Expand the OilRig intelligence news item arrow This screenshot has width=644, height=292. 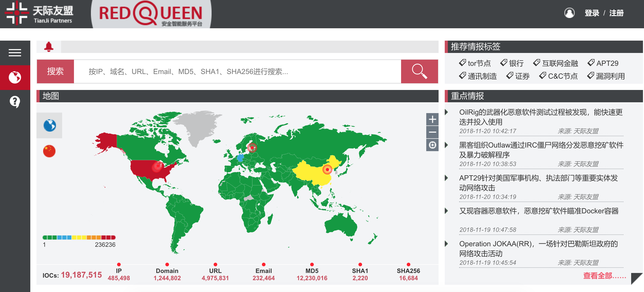tap(447, 112)
